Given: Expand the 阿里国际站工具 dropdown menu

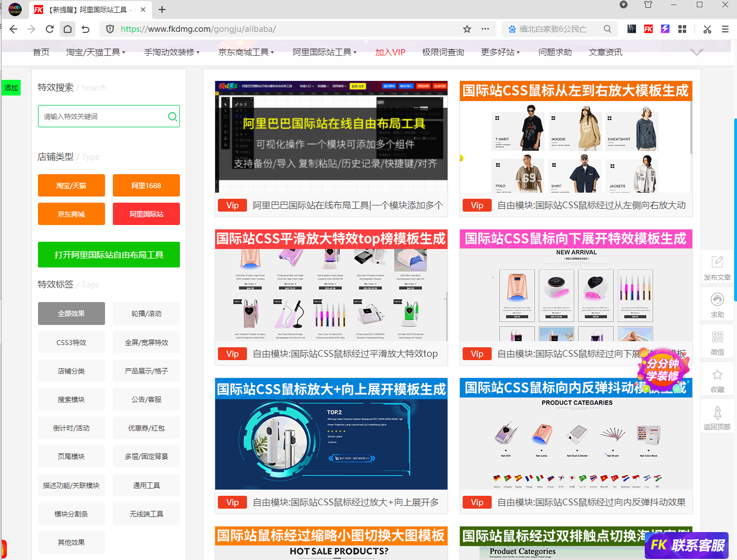Looking at the screenshot, I should click(325, 52).
